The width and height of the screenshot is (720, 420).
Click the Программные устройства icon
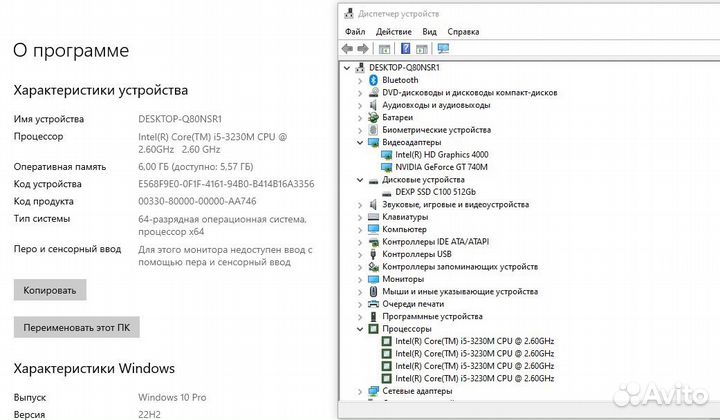[x=373, y=316]
